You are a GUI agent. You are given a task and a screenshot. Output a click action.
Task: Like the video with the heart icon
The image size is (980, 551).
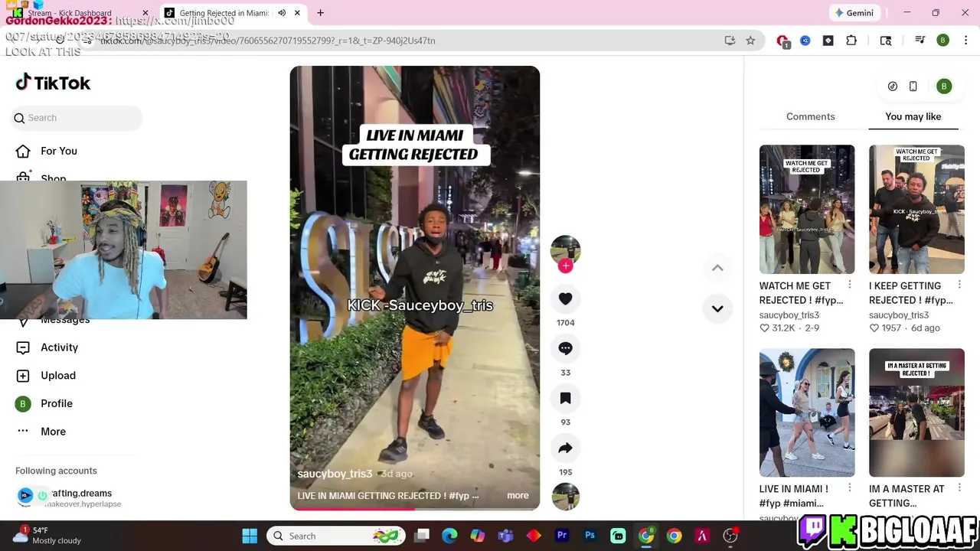pos(565,299)
